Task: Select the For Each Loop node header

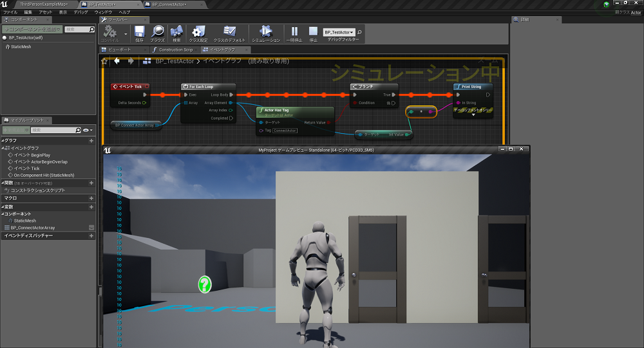Action: pos(208,87)
